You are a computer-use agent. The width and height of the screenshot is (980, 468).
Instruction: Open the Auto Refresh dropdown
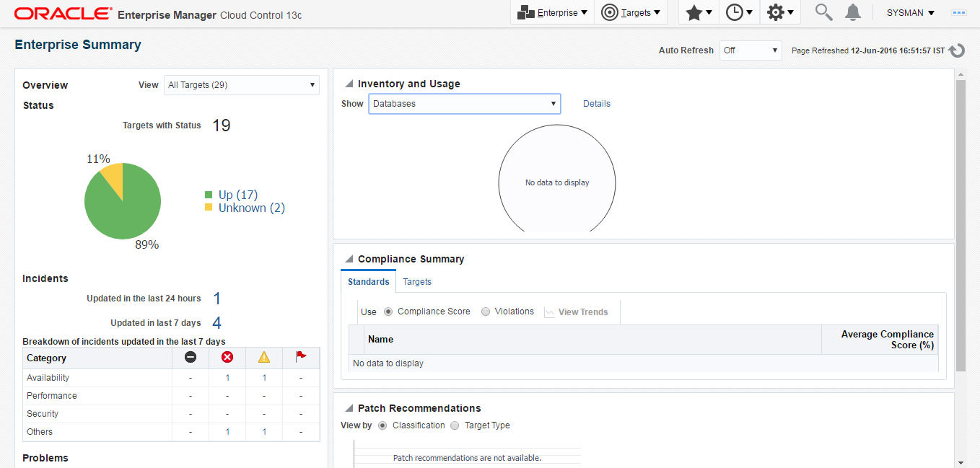coord(750,50)
